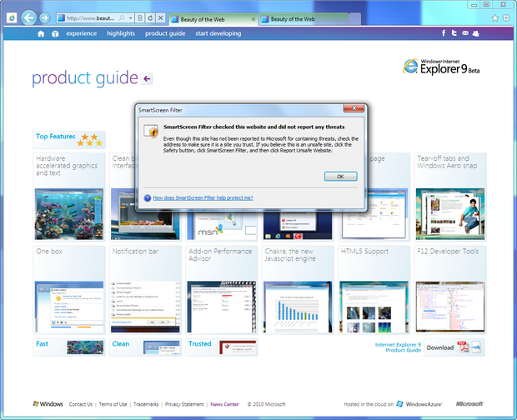Click the Twitter share icon
The height and width of the screenshot is (420, 517).
pyautogui.click(x=454, y=33)
